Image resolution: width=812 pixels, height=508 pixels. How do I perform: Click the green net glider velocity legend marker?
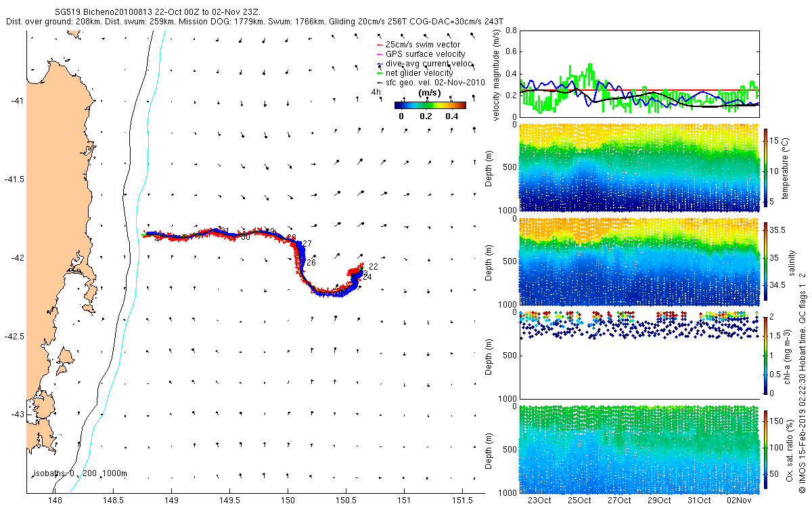(x=380, y=72)
